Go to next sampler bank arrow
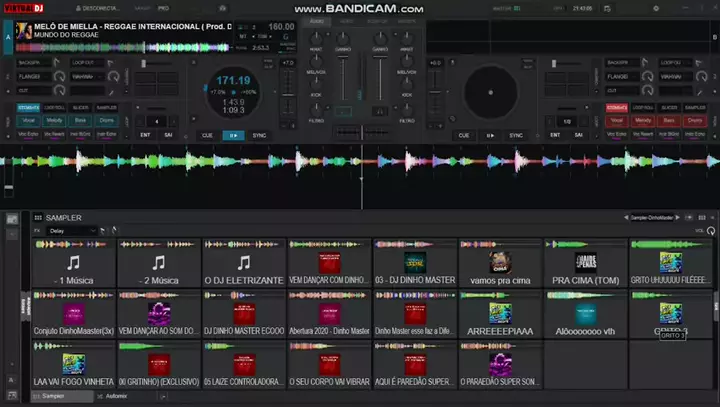 tap(677, 218)
